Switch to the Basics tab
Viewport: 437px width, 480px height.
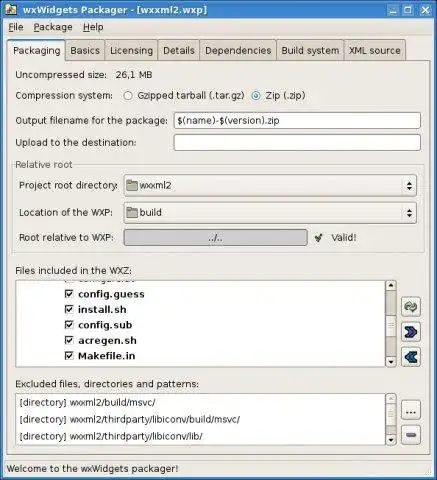coord(85,51)
